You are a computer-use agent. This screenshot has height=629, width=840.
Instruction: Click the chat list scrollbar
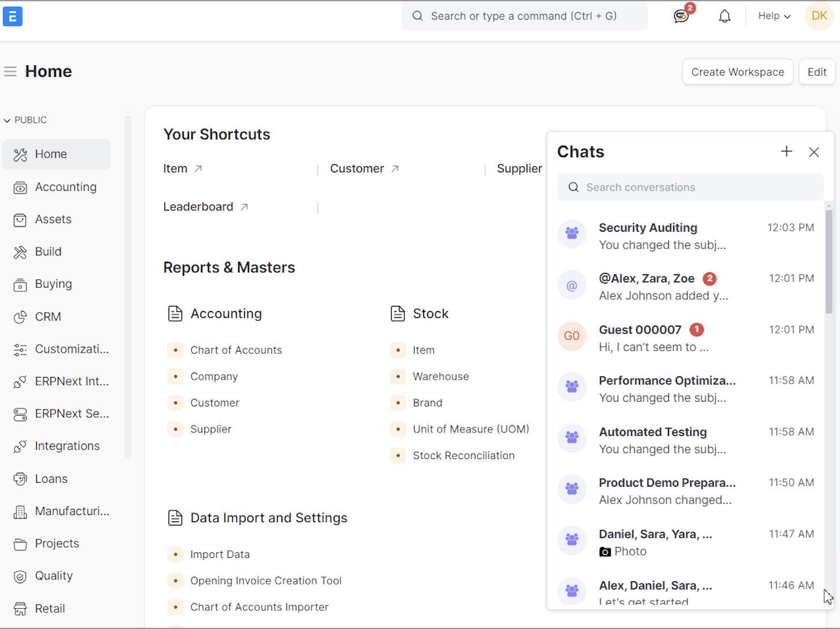(829, 261)
